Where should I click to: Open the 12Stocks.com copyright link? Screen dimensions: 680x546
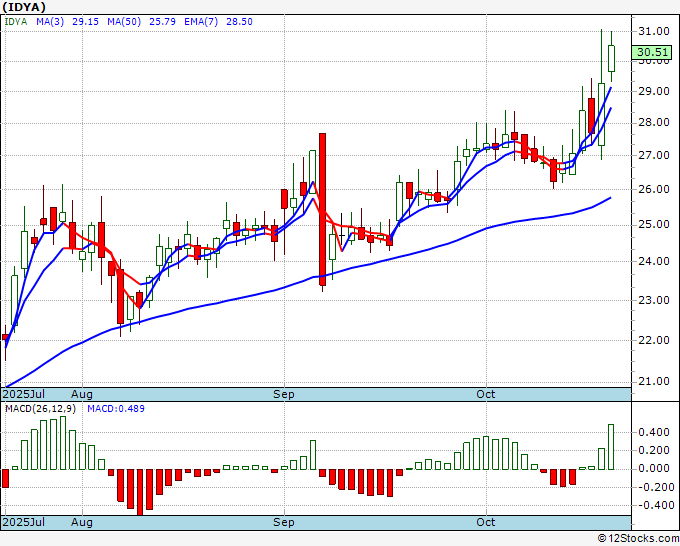pos(638,539)
